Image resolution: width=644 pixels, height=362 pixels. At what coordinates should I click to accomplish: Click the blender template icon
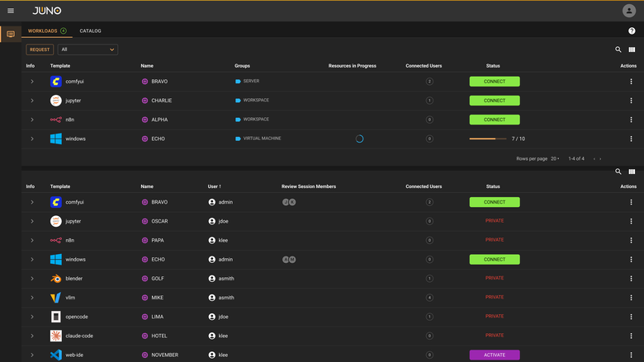[x=56, y=279]
